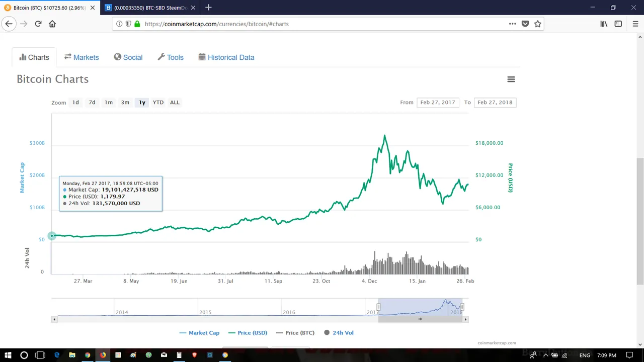Show hidden system tray icons
The image size is (644, 362).
click(x=546, y=355)
